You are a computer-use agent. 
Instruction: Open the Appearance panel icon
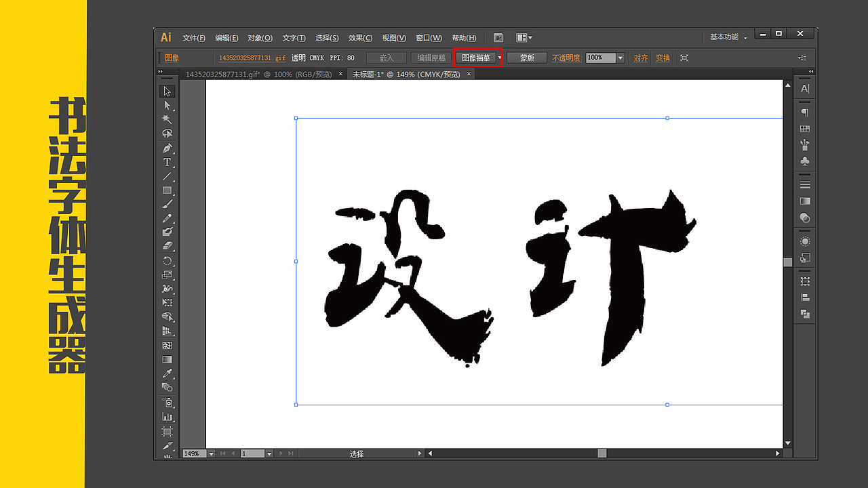point(805,241)
